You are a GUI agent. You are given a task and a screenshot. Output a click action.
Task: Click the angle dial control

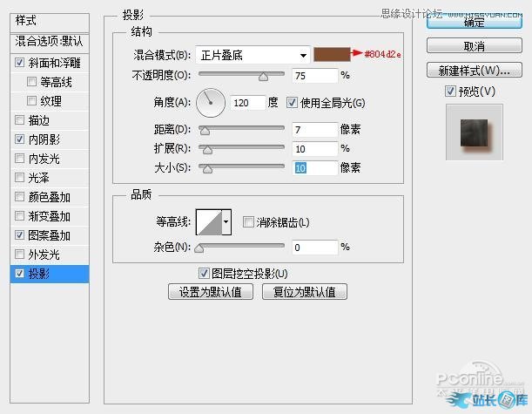click(x=210, y=105)
